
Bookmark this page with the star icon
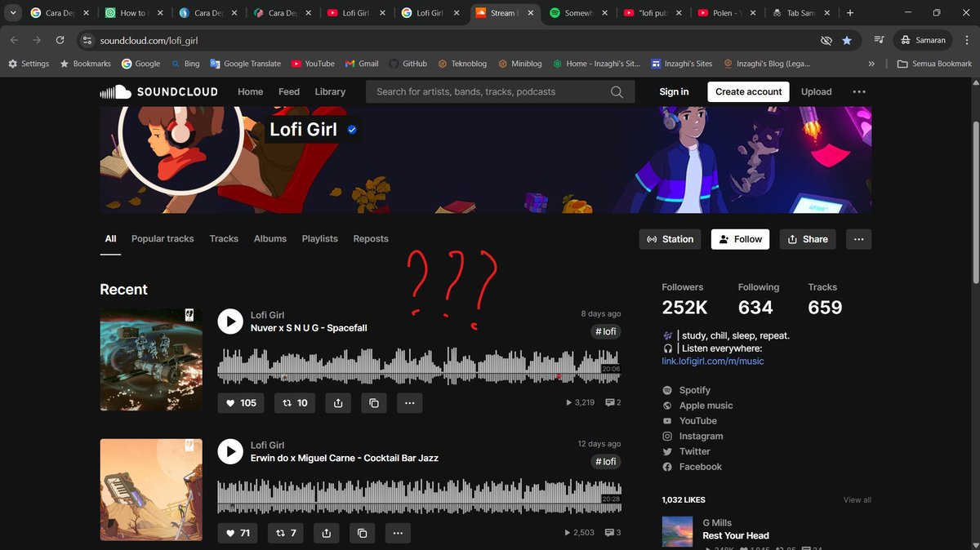(x=847, y=40)
